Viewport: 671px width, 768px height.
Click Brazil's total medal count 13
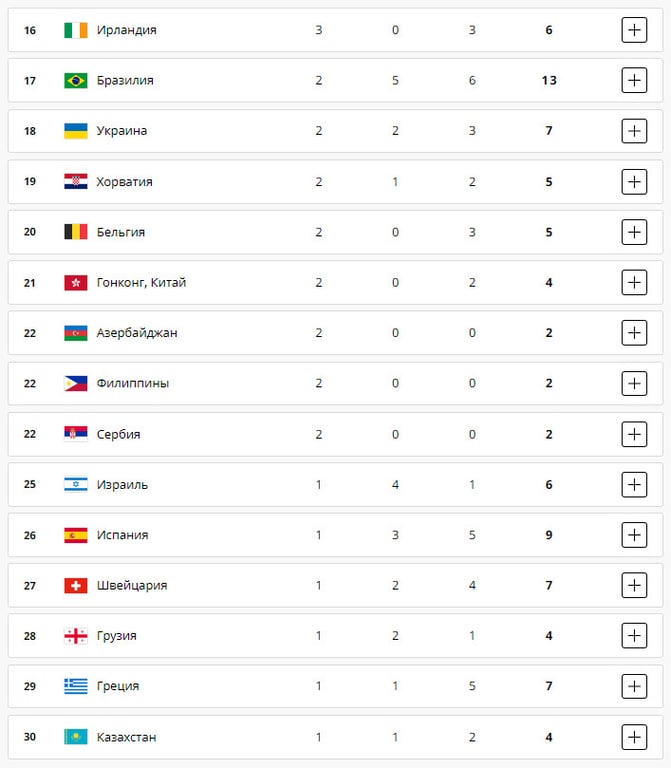[549, 80]
